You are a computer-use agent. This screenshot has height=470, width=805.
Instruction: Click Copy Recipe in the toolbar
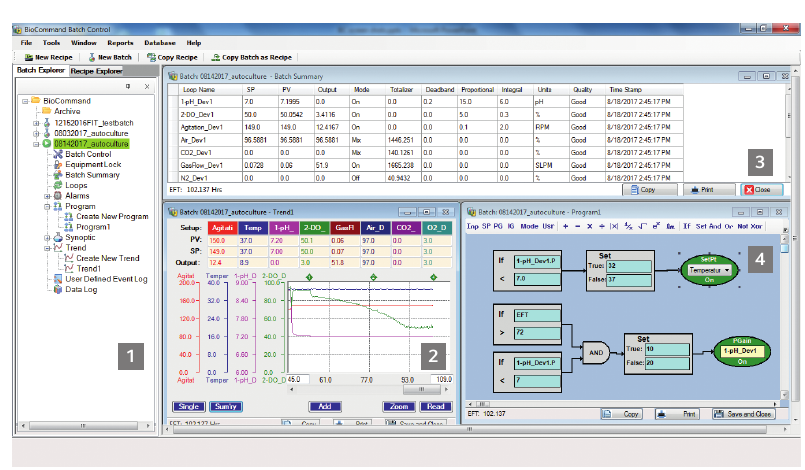coord(172,57)
